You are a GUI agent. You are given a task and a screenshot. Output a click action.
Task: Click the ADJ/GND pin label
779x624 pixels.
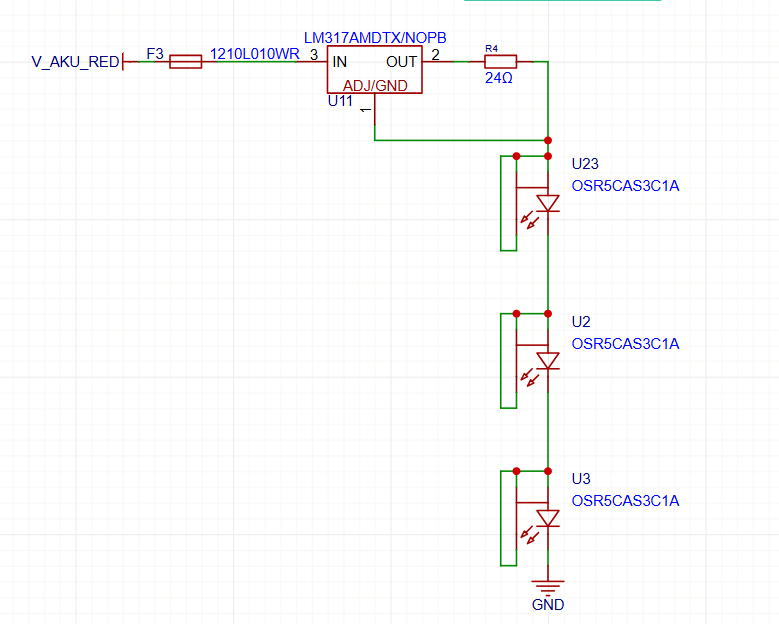click(375, 85)
